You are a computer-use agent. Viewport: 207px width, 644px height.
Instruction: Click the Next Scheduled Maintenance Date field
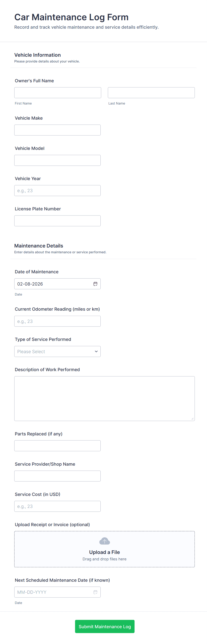53,592
